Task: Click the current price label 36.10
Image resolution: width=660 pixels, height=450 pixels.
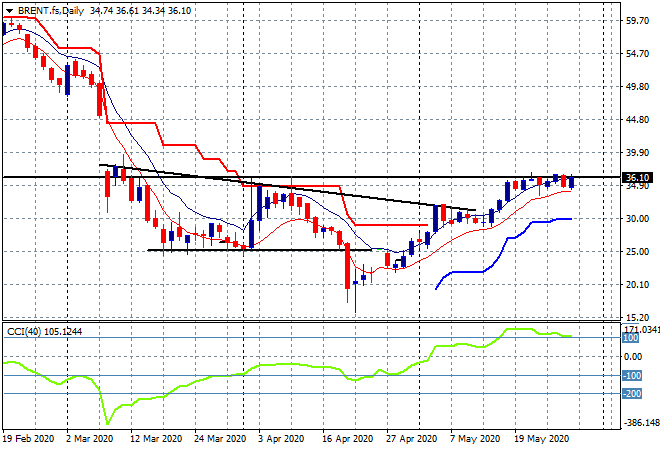Action: (637, 178)
